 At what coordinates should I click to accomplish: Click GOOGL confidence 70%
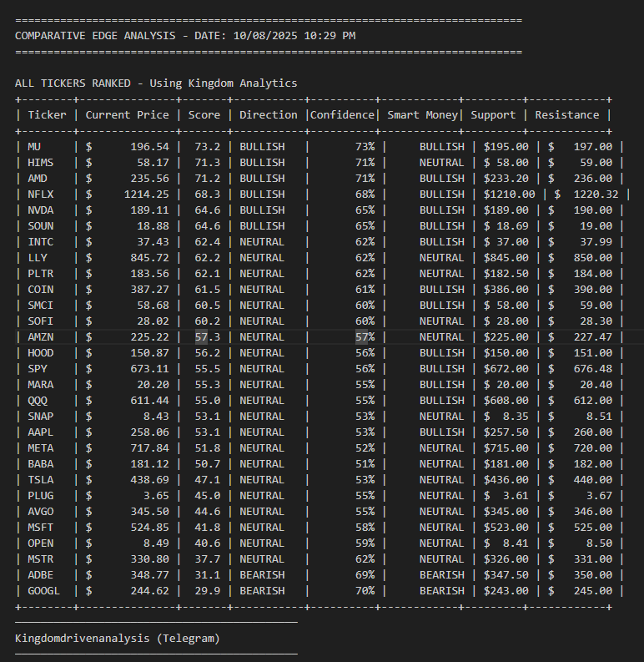coord(365,591)
